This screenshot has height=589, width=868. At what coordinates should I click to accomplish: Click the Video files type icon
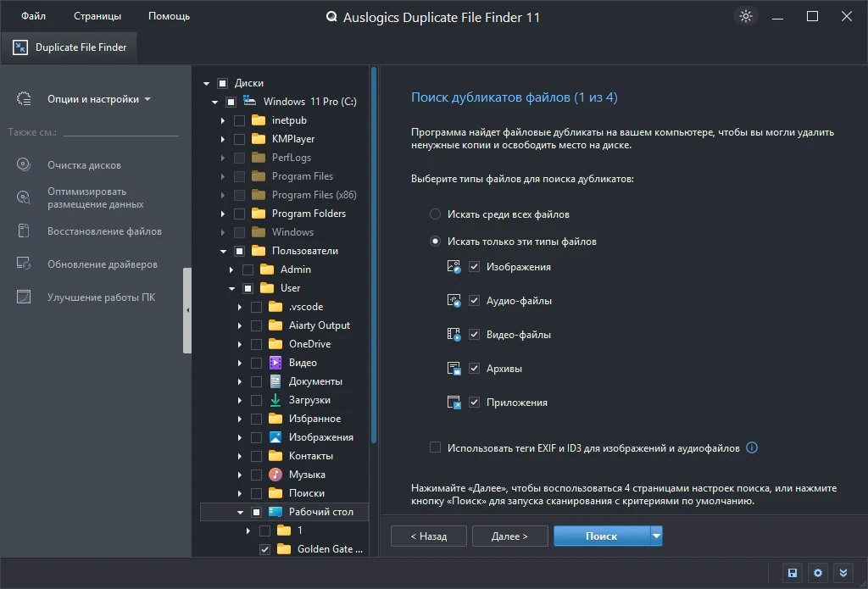tap(454, 335)
